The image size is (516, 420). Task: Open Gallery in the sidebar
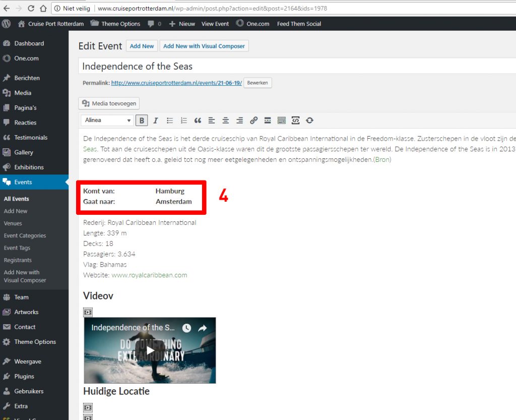(34, 152)
